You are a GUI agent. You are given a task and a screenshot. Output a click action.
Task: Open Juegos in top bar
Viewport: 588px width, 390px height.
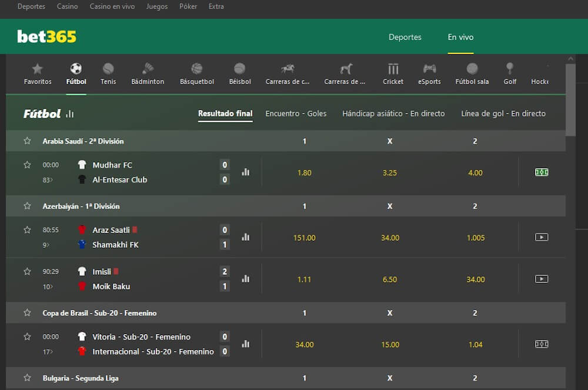157,6
